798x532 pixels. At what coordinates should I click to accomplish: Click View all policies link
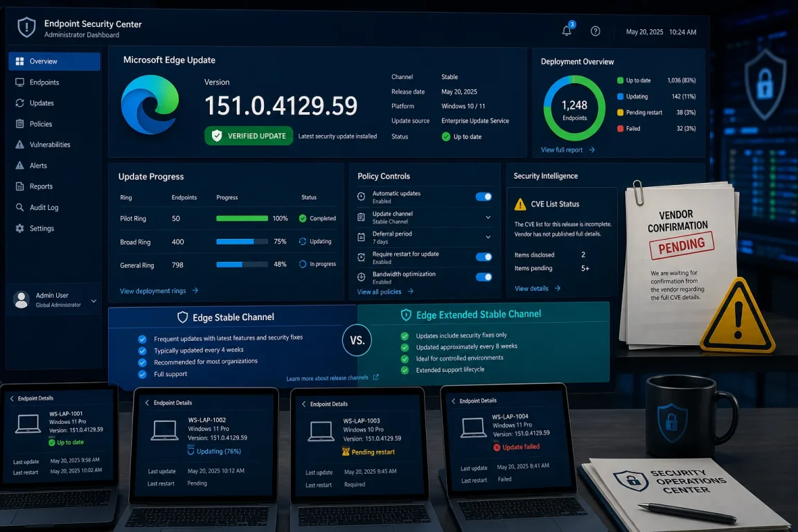(385, 292)
